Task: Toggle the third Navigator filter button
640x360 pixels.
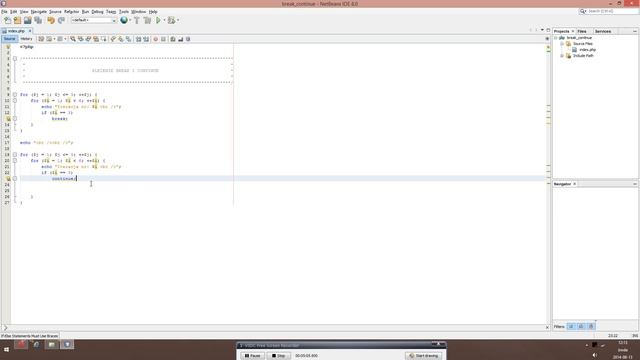Action: click(591, 326)
